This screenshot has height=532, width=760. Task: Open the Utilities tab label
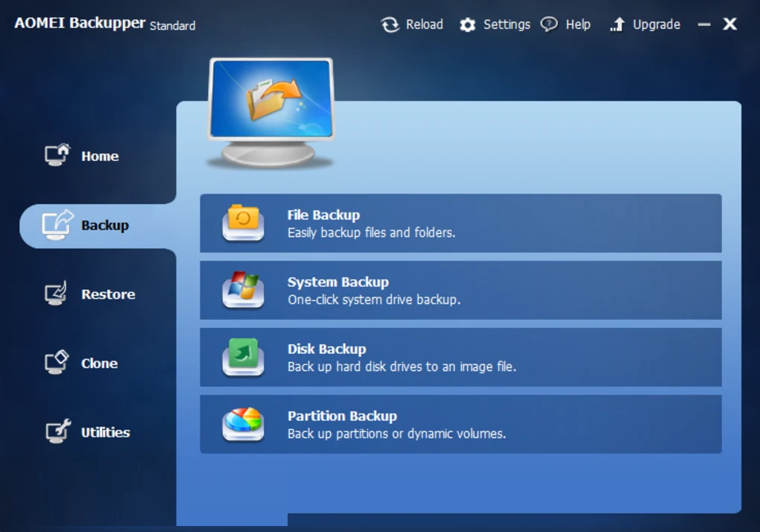point(105,432)
